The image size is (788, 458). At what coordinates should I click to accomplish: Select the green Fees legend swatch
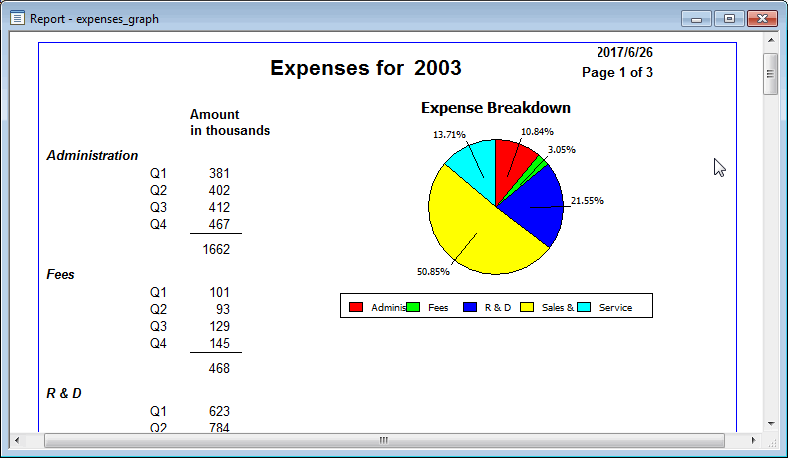pos(413,307)
